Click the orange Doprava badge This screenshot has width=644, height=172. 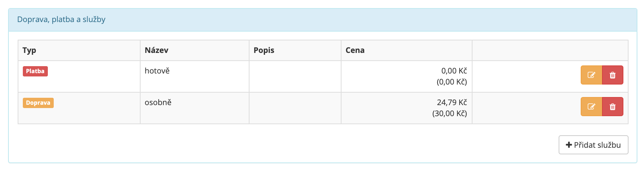tap(38, 103)
